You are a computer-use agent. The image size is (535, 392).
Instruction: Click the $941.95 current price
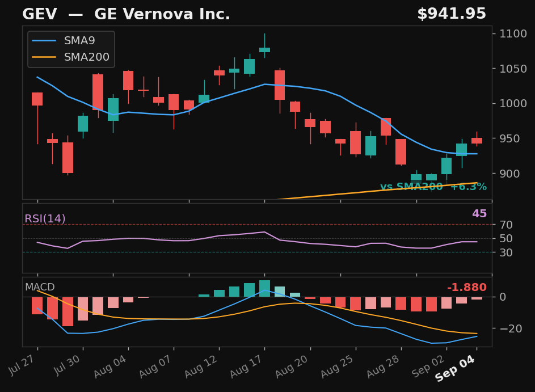(x=452, y=14)
